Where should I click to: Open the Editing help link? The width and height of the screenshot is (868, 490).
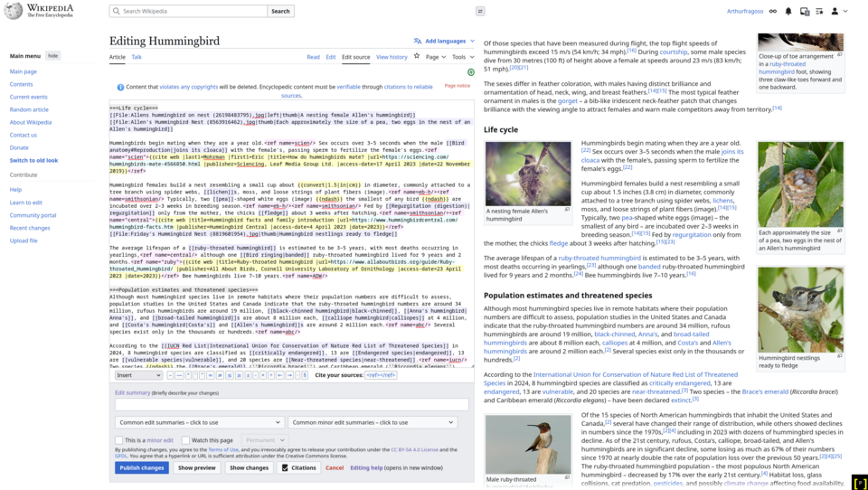click(366, 468)
